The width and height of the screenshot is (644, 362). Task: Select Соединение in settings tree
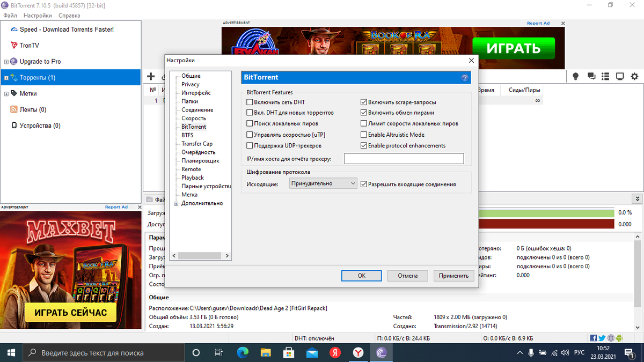(x=197, y=109)
